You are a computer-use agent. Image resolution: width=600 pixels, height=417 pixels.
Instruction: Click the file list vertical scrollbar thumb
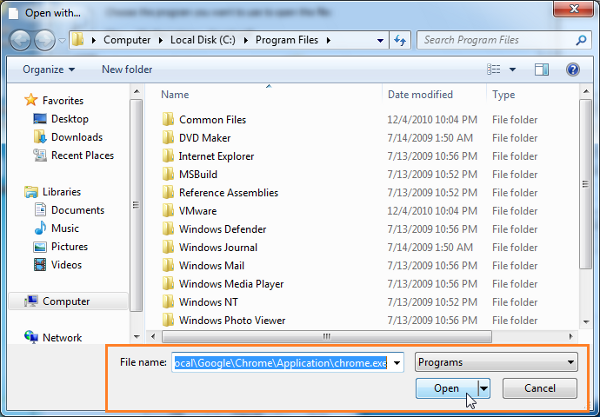(585, 184)
